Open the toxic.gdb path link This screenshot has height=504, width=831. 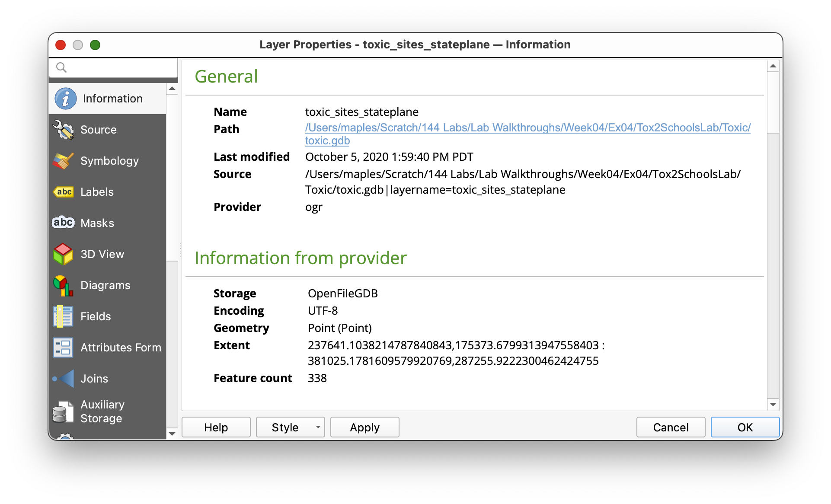pos(327,140)
